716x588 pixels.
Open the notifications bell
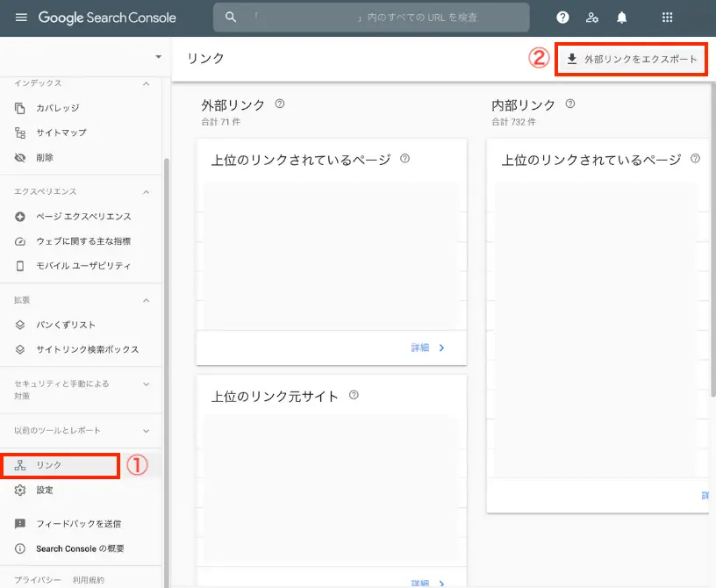point(621,17)
